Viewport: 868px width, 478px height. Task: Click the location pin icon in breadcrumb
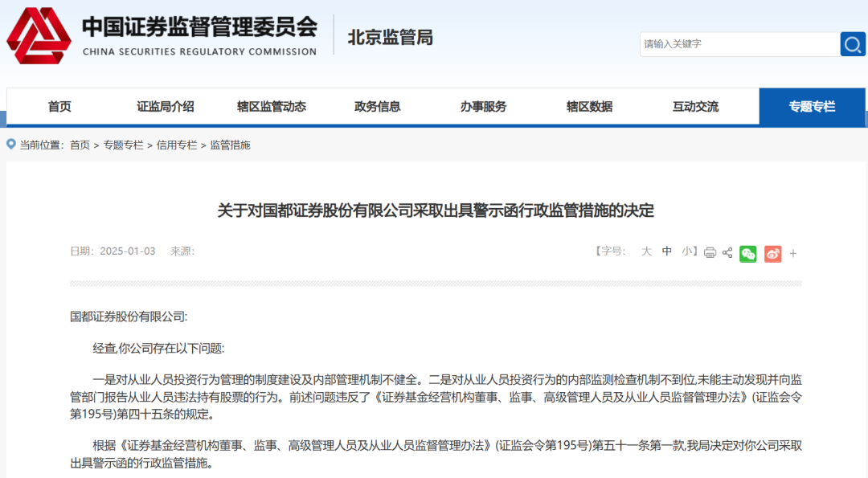click(x=11, y=145)
